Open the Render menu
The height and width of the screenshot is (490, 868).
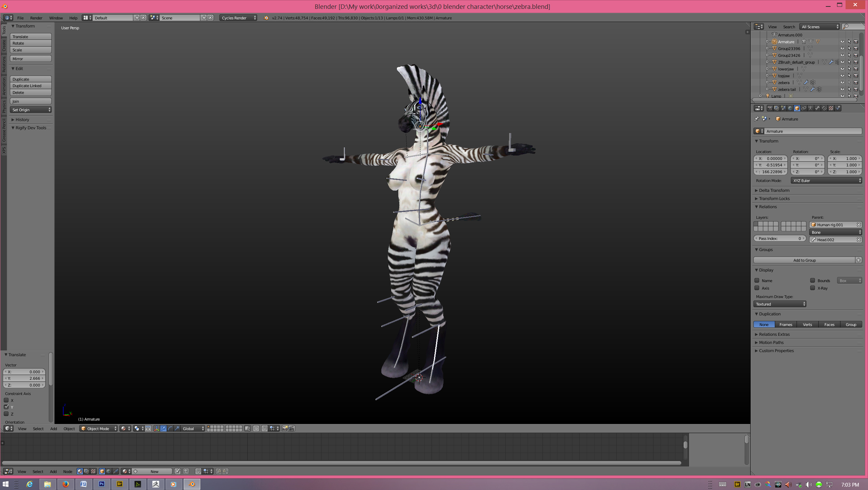tap(36, 18)
